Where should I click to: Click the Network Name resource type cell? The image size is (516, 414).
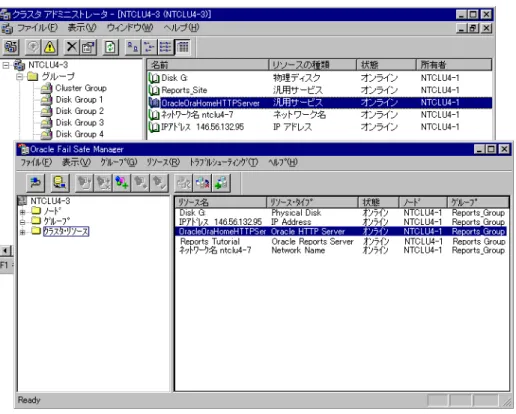(298, 250)
